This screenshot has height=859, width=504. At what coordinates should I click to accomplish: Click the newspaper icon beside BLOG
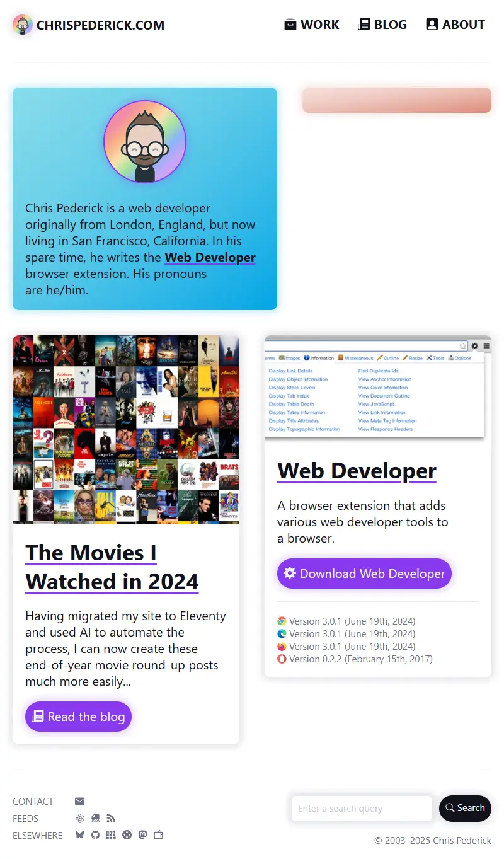pyautogui.click(x=364, y=25)
